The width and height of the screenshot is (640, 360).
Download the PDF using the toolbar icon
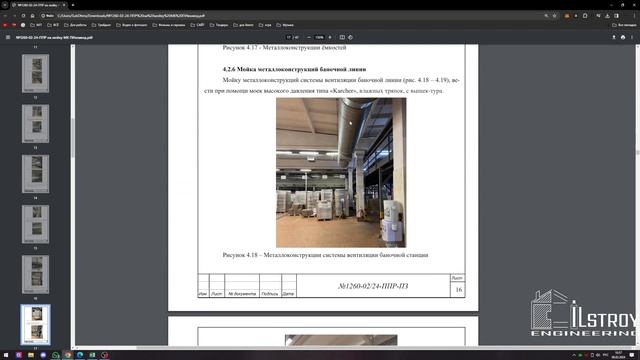point(613,37)
